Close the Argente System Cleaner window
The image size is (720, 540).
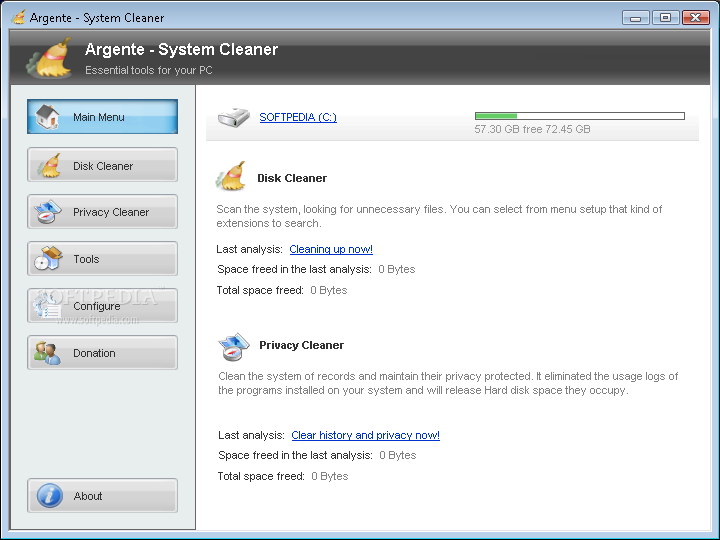(x=696, y=18)
